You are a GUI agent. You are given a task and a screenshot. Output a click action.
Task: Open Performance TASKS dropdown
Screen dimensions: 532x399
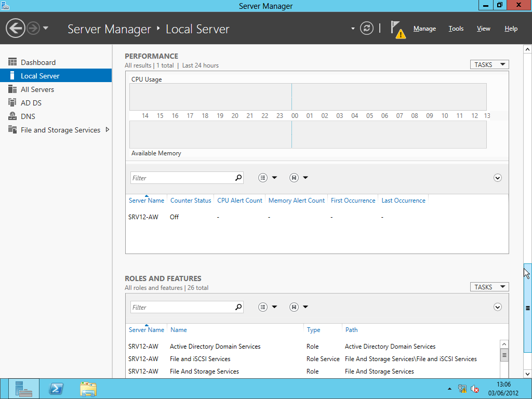tap(489, 64)
